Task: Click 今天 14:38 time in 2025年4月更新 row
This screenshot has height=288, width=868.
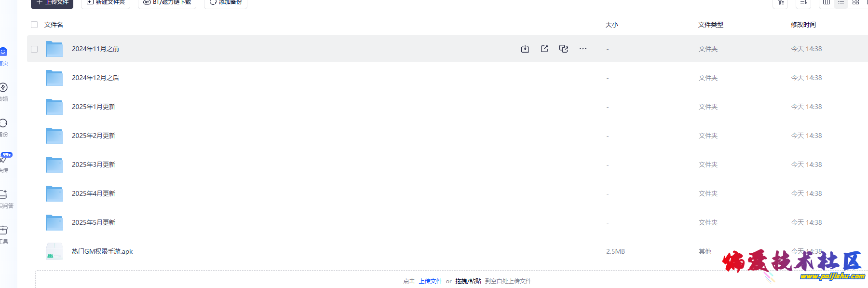Action: (806, 193)
